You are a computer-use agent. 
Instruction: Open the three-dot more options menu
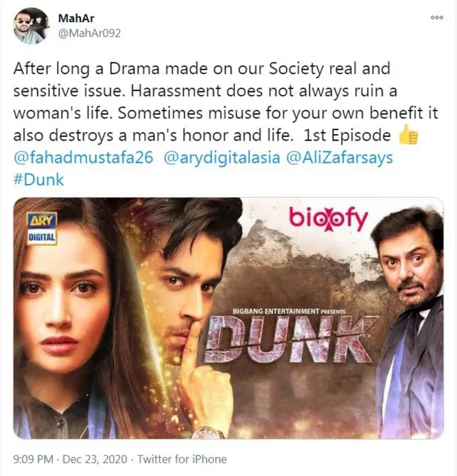437,18
